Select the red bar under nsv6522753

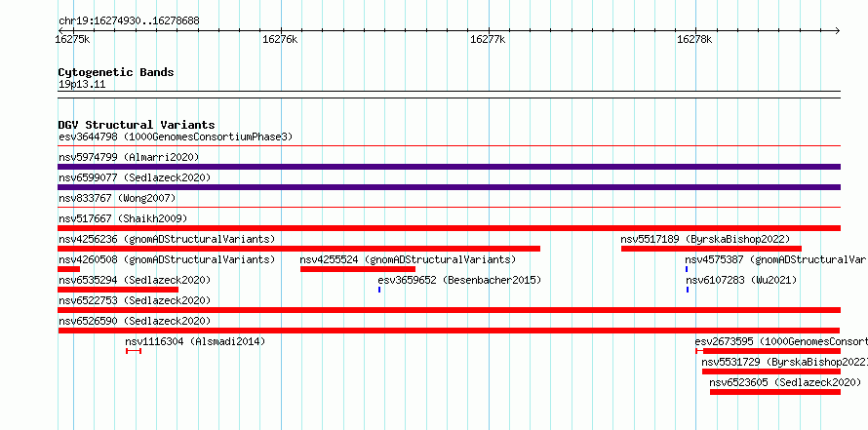pos(449,310)
